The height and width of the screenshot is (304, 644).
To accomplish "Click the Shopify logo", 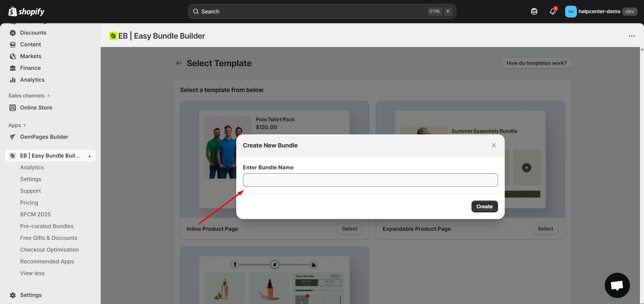I will (26, 12).
